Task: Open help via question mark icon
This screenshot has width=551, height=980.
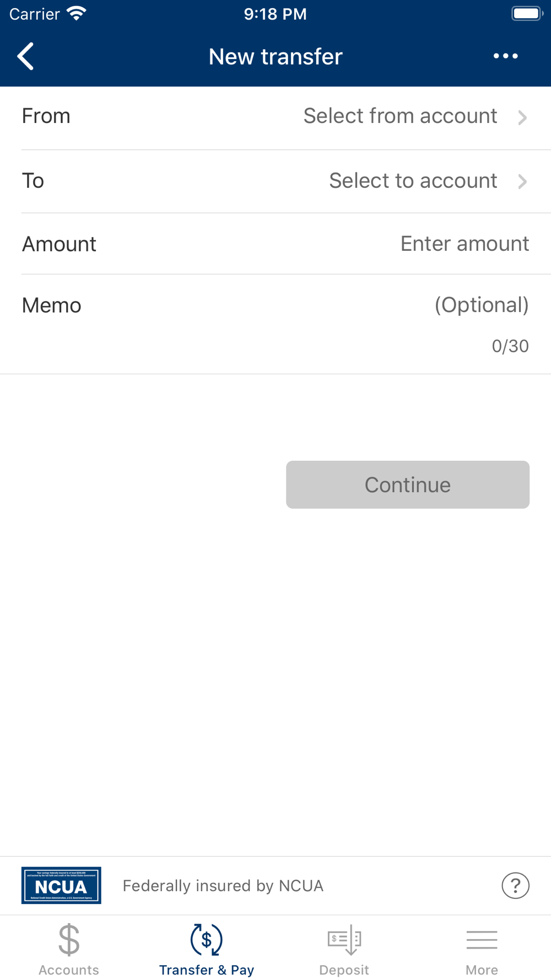Action: click(515, 886)
